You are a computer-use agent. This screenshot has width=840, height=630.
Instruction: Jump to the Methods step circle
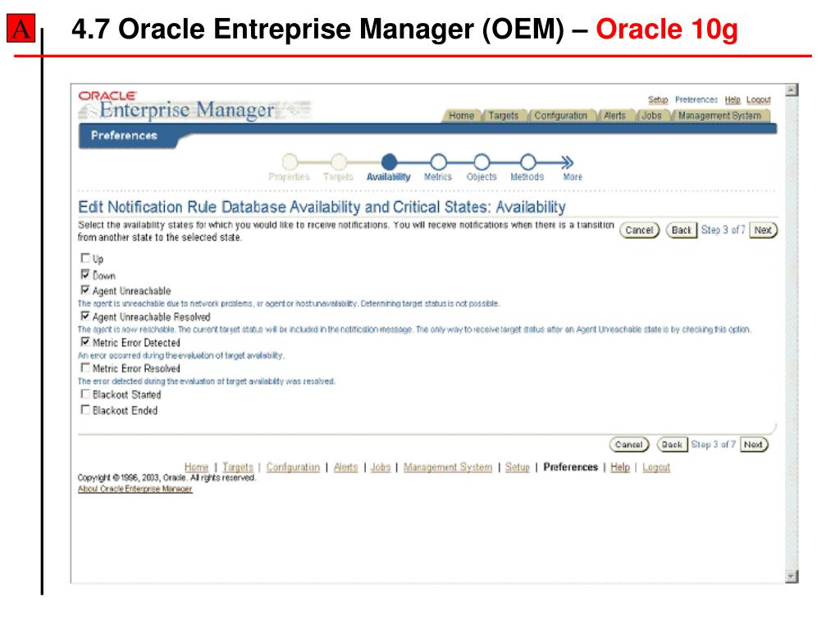[527, 162]
